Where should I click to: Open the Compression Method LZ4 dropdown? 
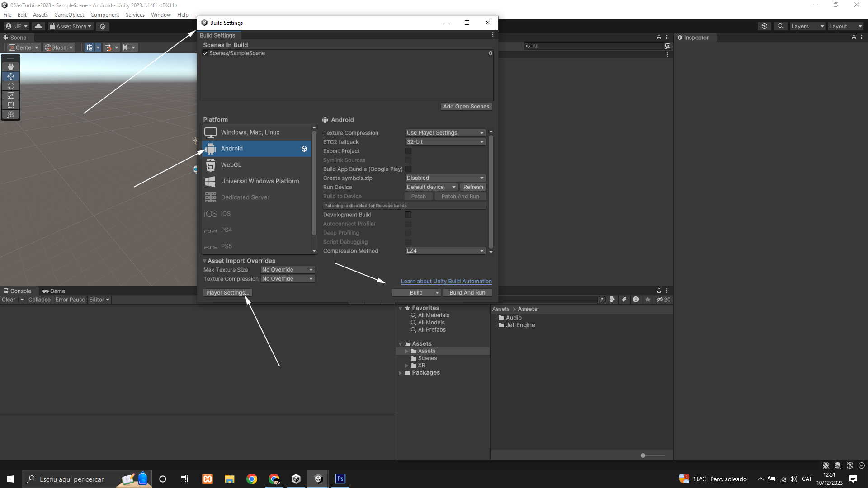coord(445,251)
